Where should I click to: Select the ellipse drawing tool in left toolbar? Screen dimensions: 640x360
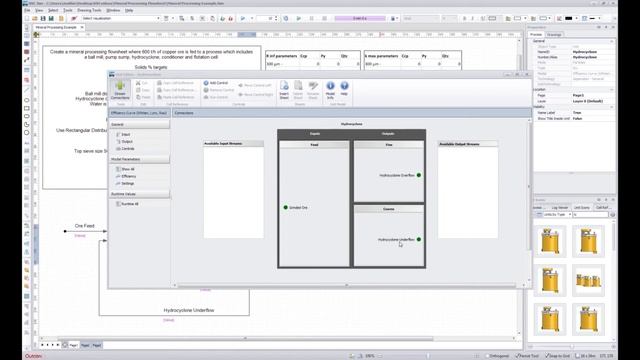[x=27, y=100]
